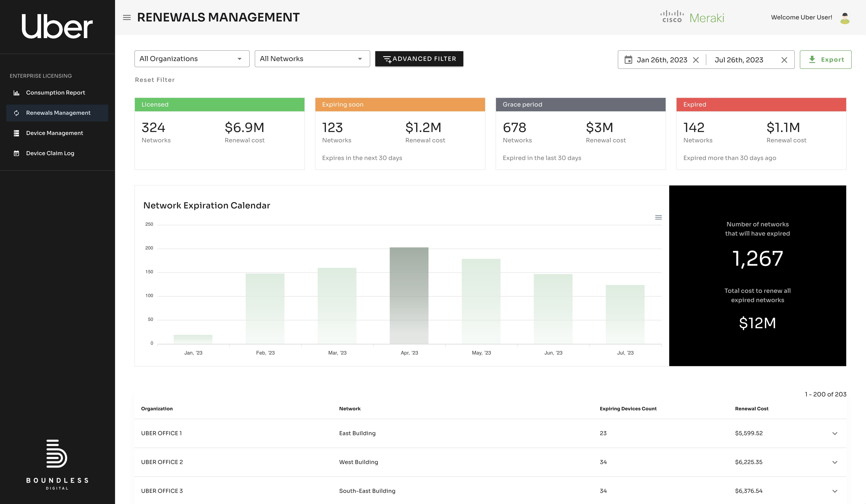Click the Jan '23 chart bar
This screenshot has height=504, width=866.
click(x=193, y=339)
